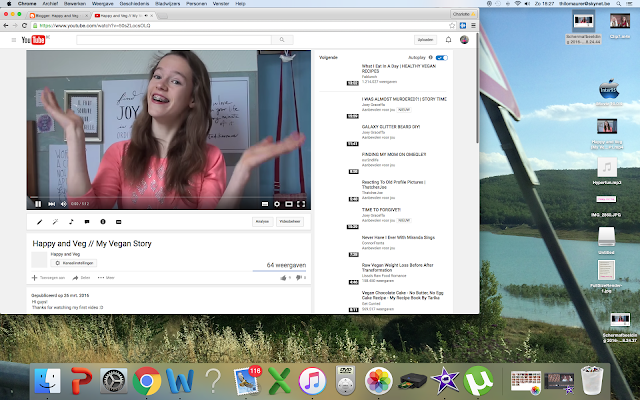Open the Geschiedenis menu
The width and height of the screenshot is (640, 400).
coord(134,3)
